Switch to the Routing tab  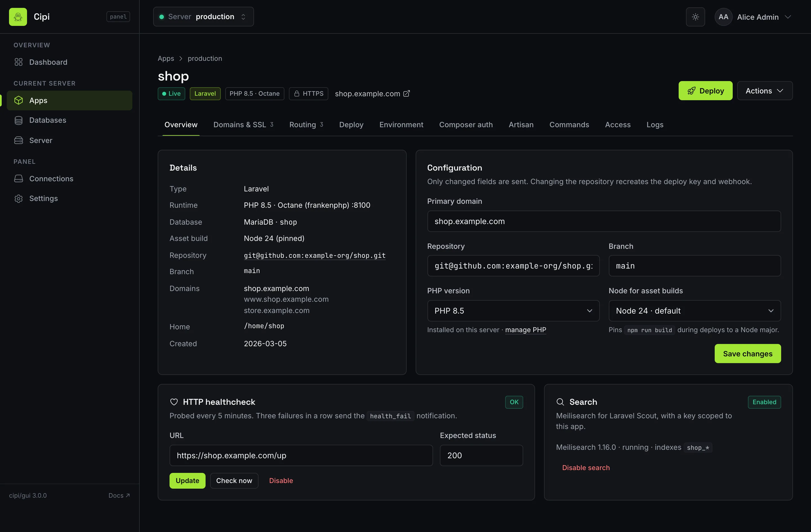click(x=306, y=125)
